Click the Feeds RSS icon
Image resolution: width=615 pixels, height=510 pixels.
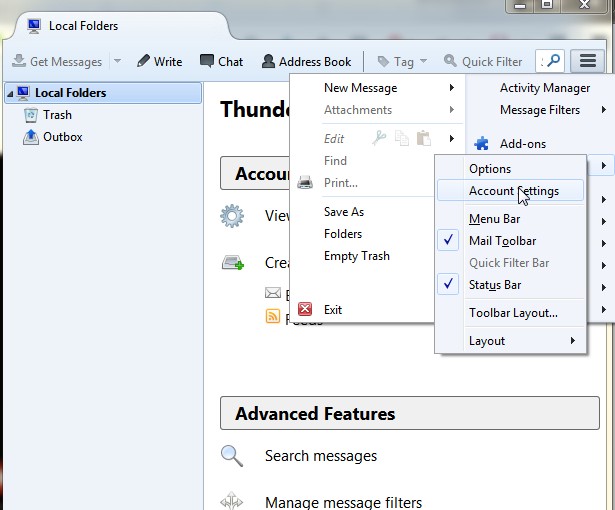coord(273,316)
